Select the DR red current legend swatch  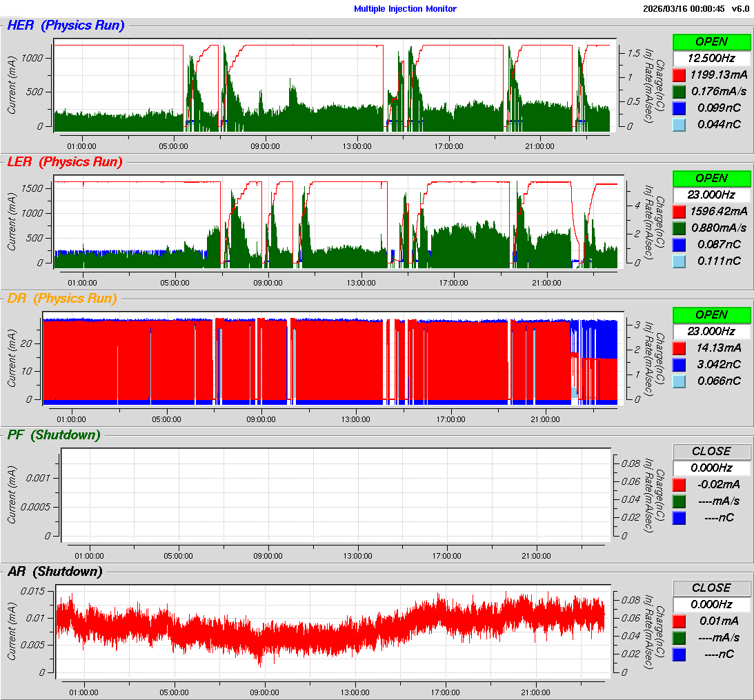(x=679, y=348)
